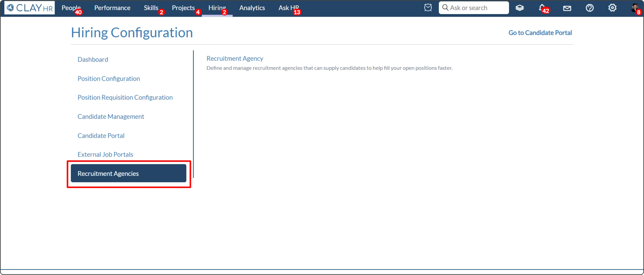This screenshot has height=275, width=644.
Task: Select Candidate Management in sidebar
Action: (x=111, y=117)
